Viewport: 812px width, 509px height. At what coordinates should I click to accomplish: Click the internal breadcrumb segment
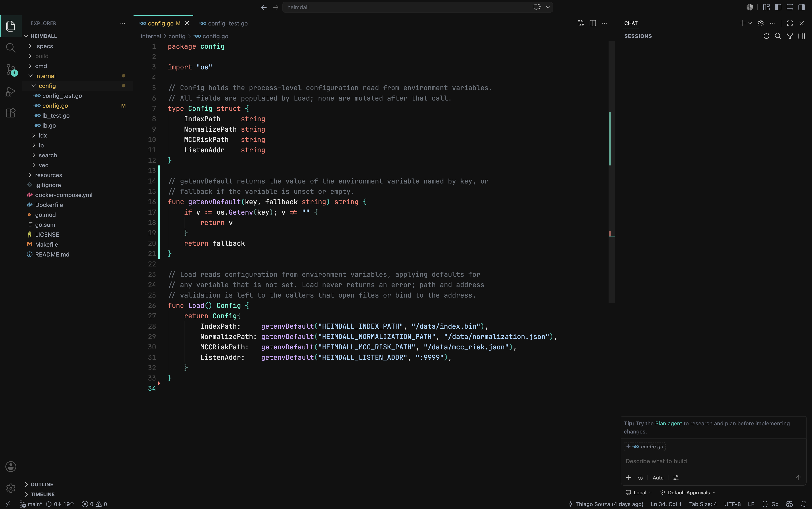[150, 36]
